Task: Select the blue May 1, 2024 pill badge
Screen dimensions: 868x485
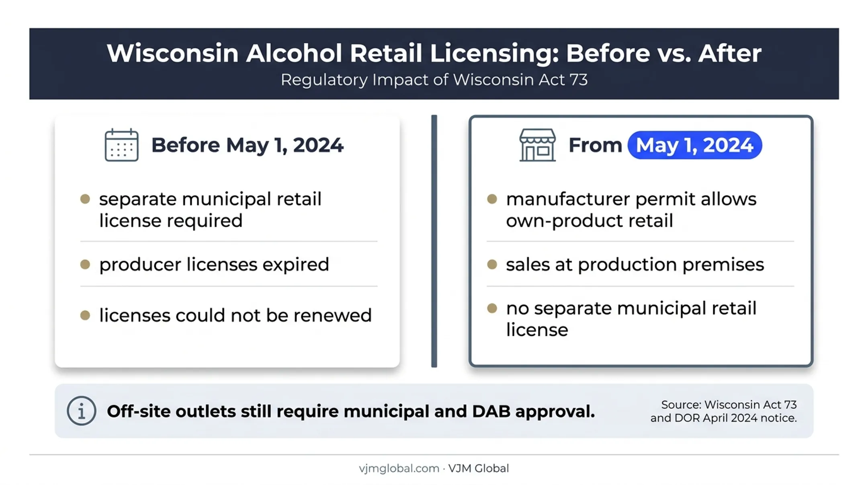Action: (694, 145)
